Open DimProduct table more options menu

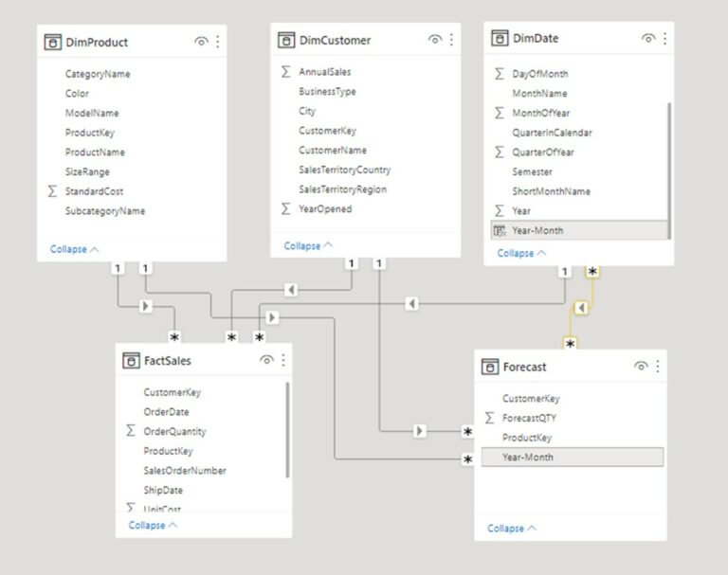(x=217, y=42)
